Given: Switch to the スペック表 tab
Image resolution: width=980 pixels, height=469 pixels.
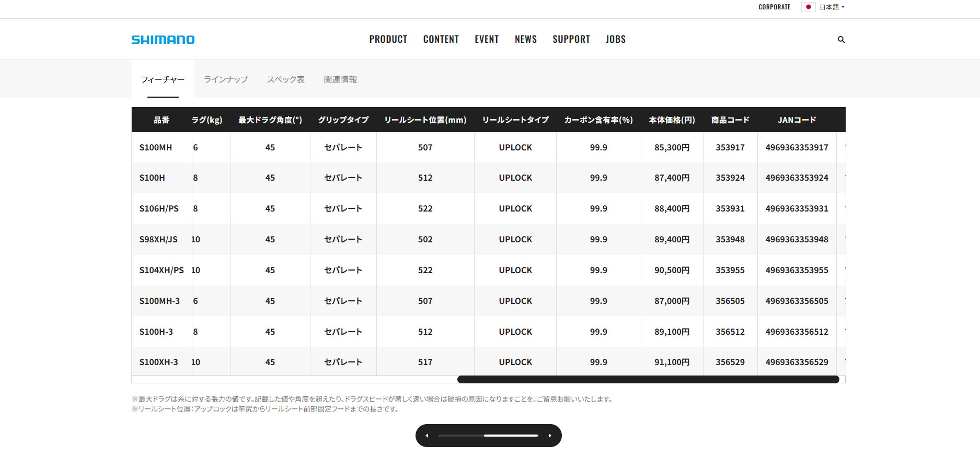Looking at the screenshot, I should 286,79.
